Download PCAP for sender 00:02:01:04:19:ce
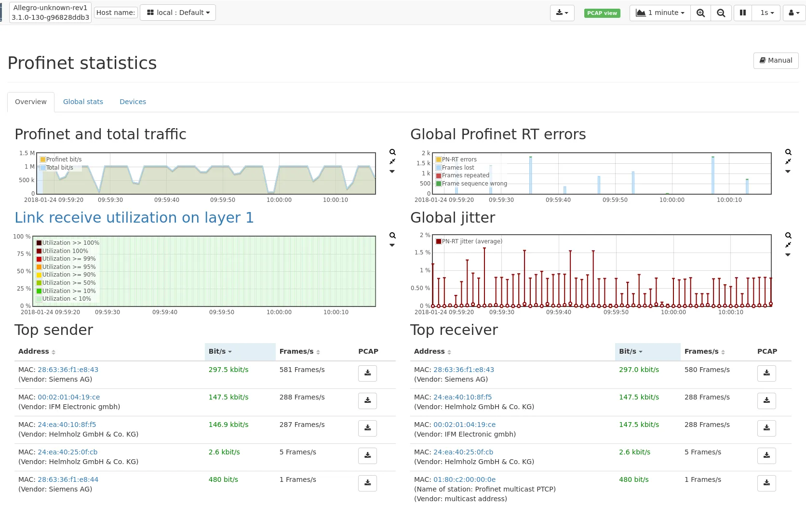Image resolution: width=806 pixels, height=532 pixels. tap(367, 401)
